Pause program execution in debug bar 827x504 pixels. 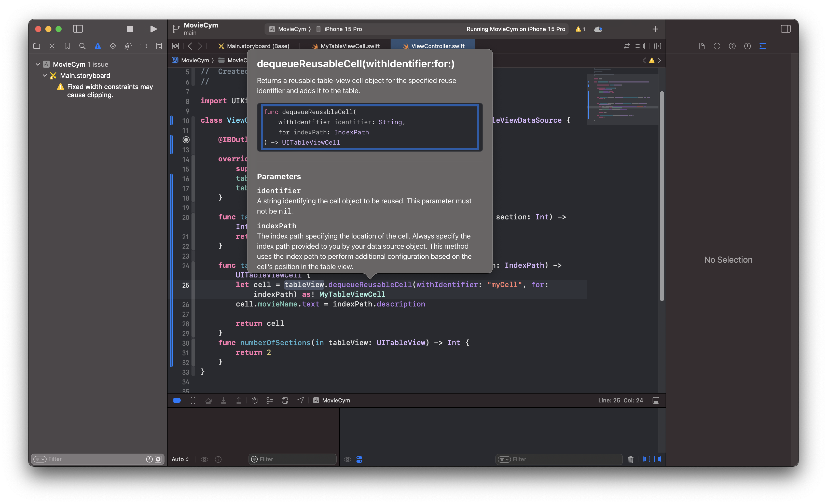tap(193, 400)
